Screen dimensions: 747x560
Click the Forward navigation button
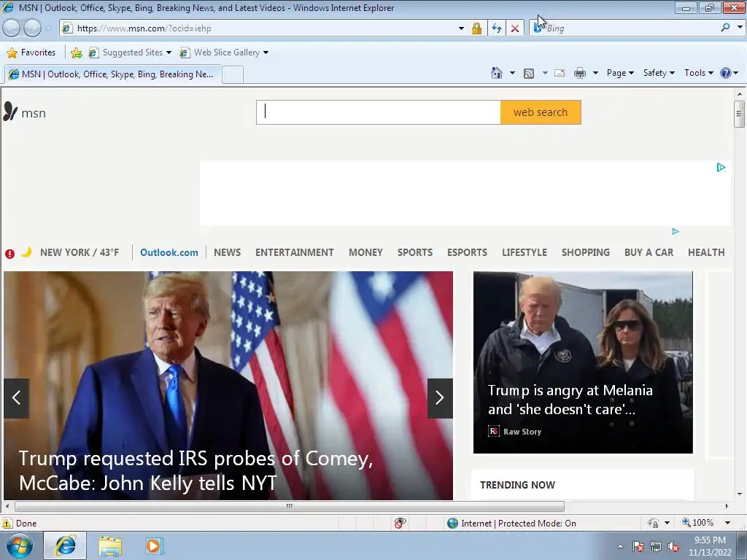[x=32, y=28]
